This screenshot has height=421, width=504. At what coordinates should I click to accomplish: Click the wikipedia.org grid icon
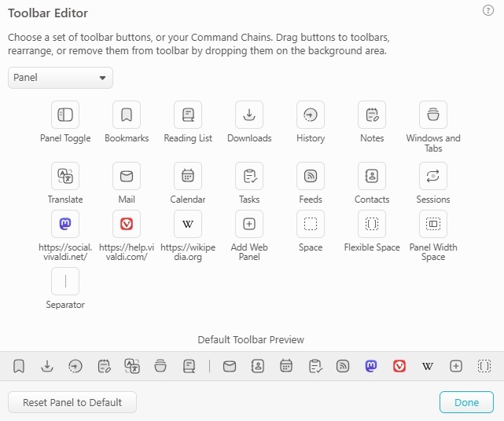coord(188,224)
